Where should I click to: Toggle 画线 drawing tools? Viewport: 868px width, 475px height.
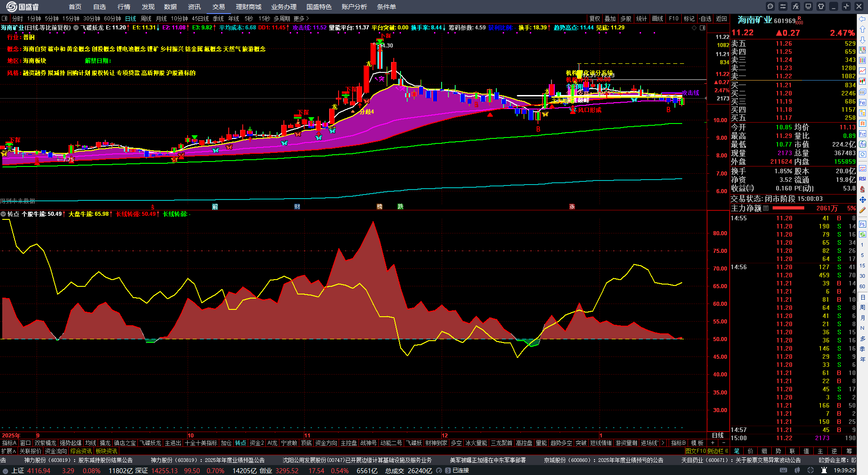[x=657, y=19]
